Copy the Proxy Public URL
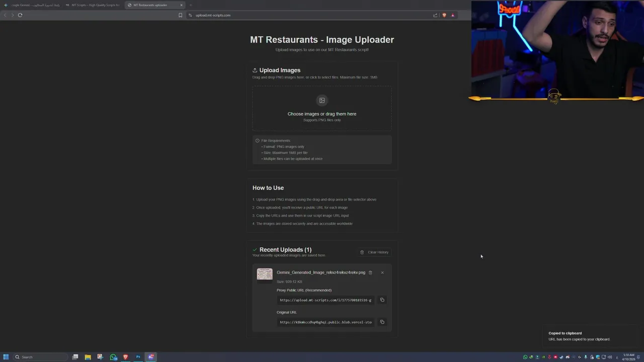The width and height of the screenshot is (644, 362). pos(382,300)
